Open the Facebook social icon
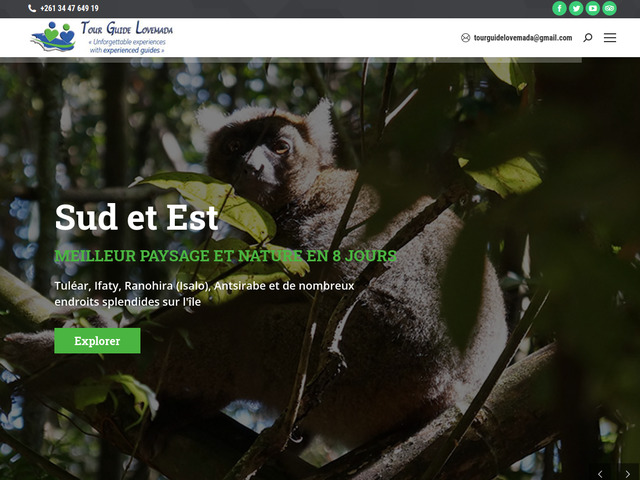 559,8
